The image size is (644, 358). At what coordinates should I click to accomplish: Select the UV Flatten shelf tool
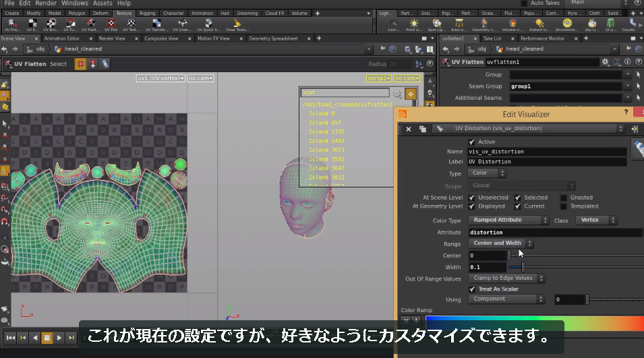(90, 25)
